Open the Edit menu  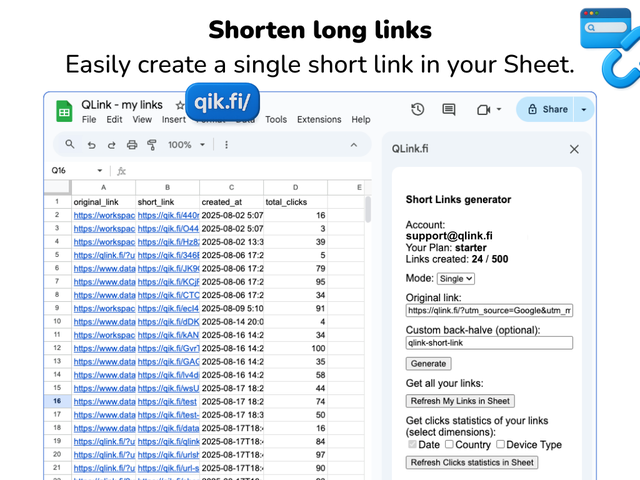(x=114, y=120)
